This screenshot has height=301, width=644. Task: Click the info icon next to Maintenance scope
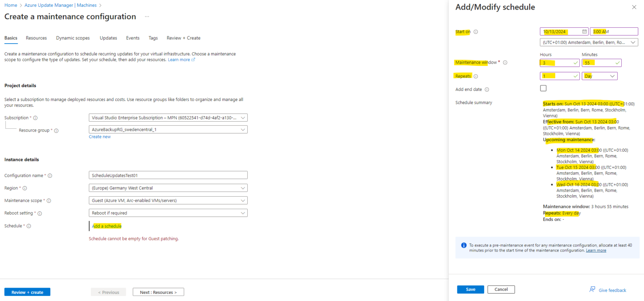pos(49,201)
